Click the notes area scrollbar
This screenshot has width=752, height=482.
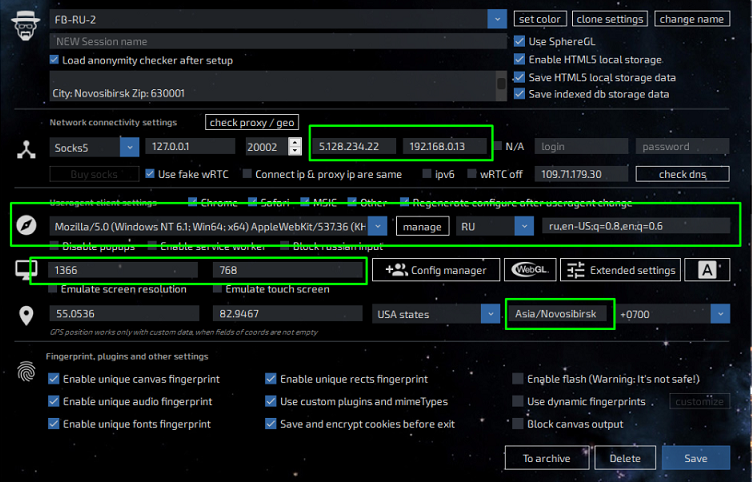[501, 86]
